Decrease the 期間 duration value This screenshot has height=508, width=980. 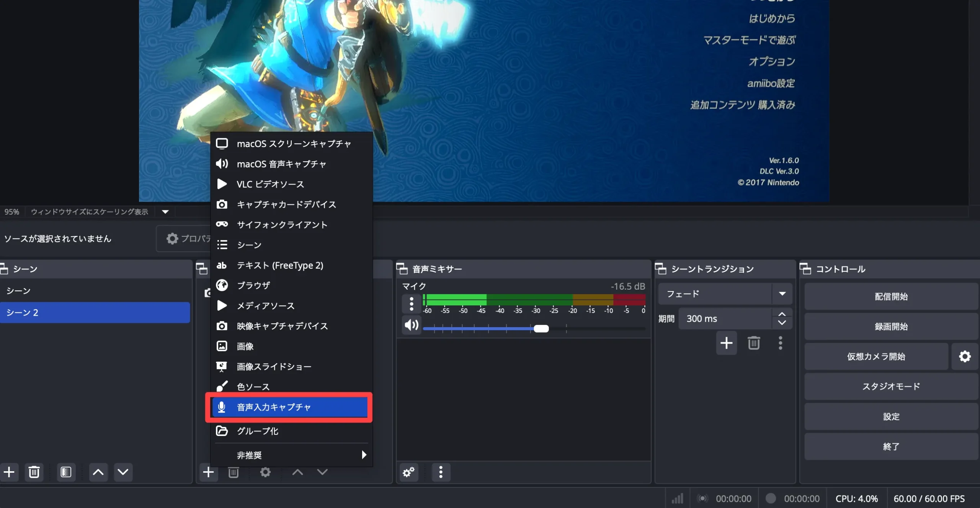(782, 323)
